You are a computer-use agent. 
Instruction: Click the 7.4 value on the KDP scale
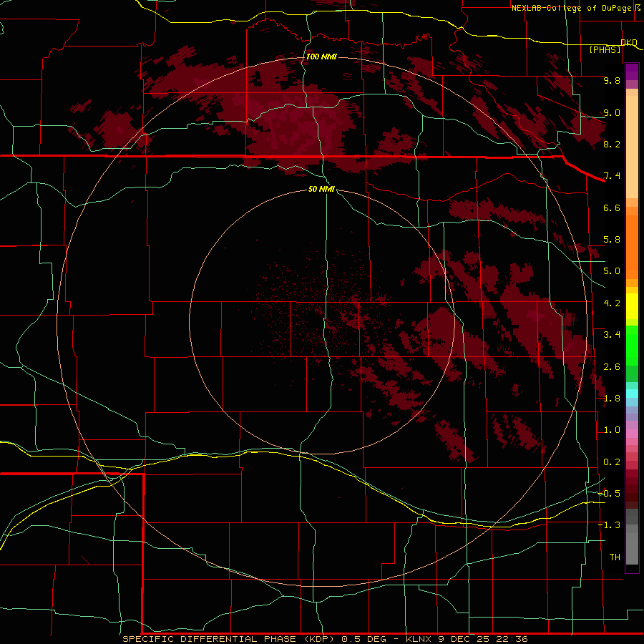[x=612, y=176]
